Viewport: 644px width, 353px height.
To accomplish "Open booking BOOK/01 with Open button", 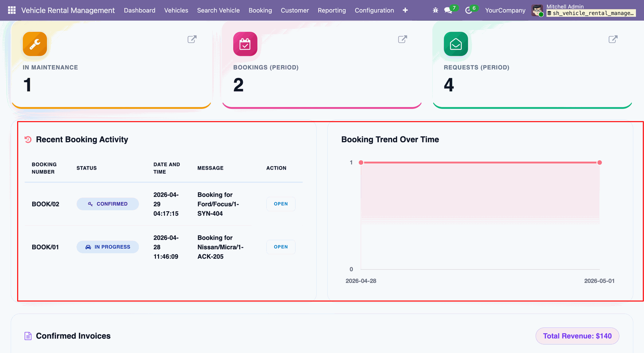I will click(281, 247).
